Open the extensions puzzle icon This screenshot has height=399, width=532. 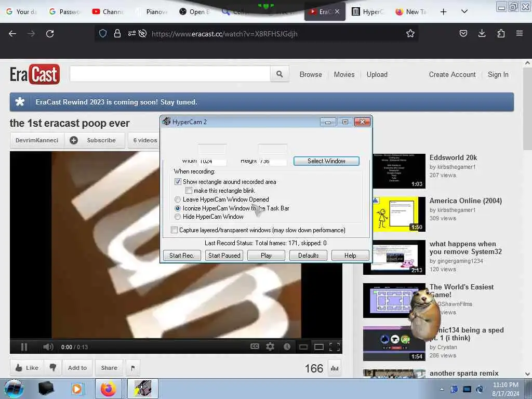pyautogui.click(x=501, y=33)
